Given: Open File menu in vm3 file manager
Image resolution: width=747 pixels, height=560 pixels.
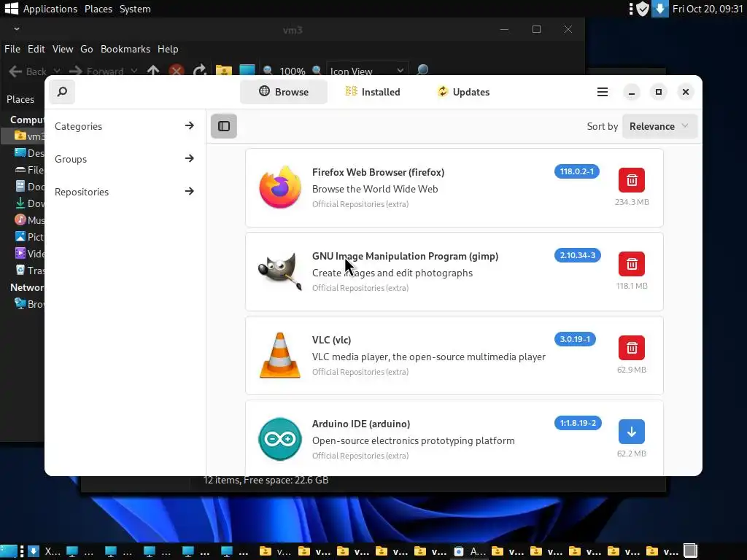Looking at the screenshot, I should [12, 49].
